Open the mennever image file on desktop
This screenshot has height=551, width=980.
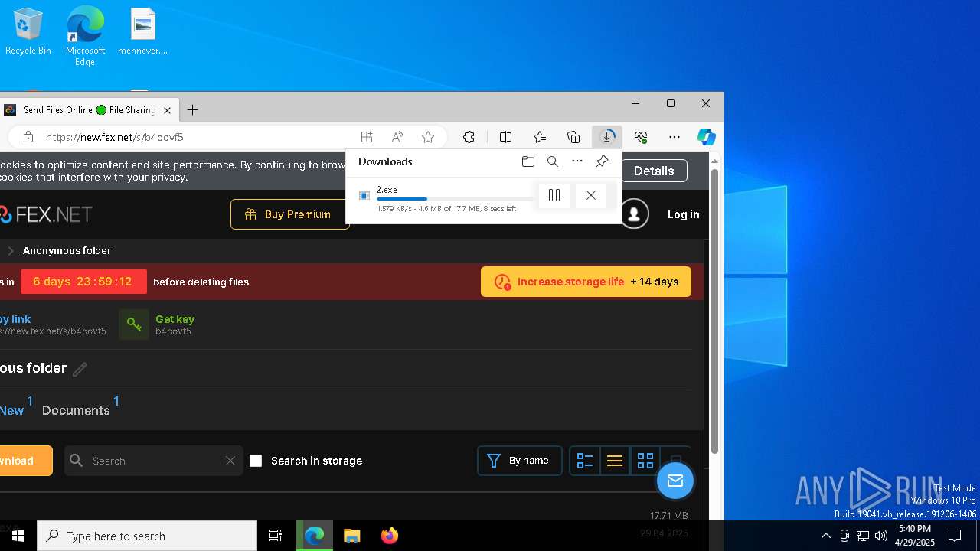click(x=142, y=32)
